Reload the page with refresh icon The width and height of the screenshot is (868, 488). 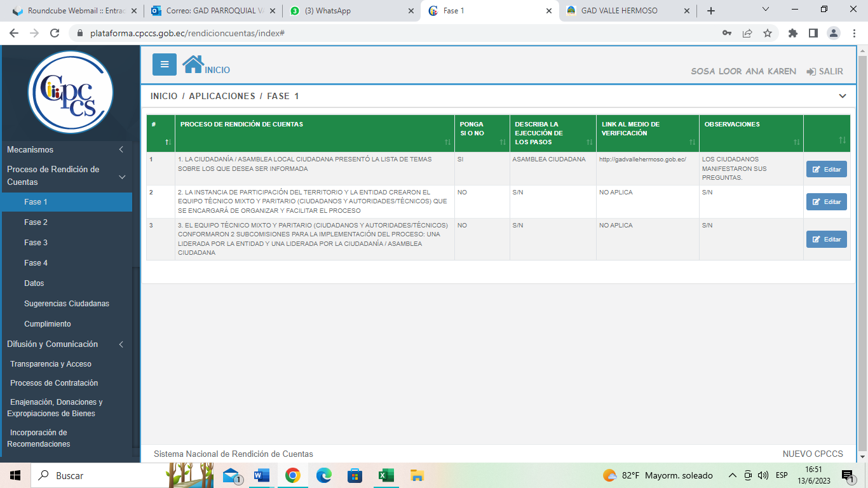(x=55, y=33)
